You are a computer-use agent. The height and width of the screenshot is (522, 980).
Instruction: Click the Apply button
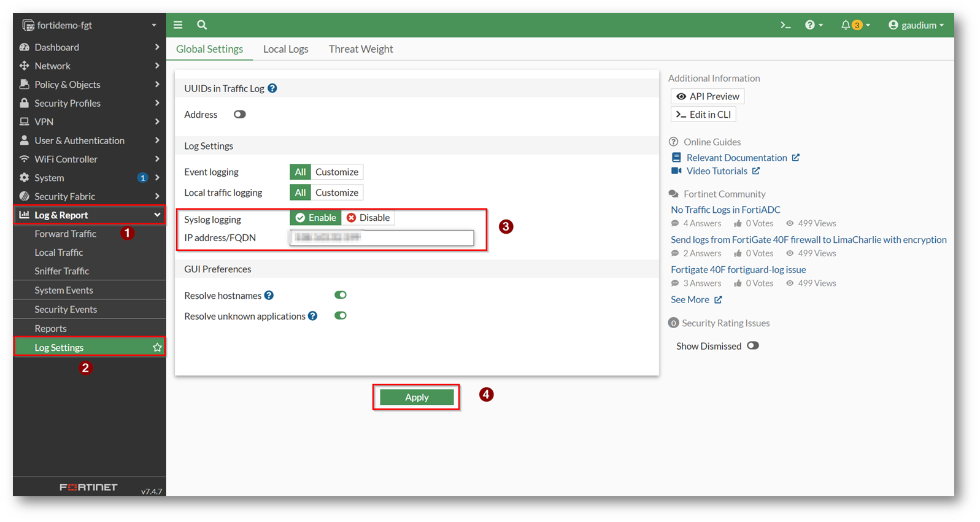pos(417,397)
